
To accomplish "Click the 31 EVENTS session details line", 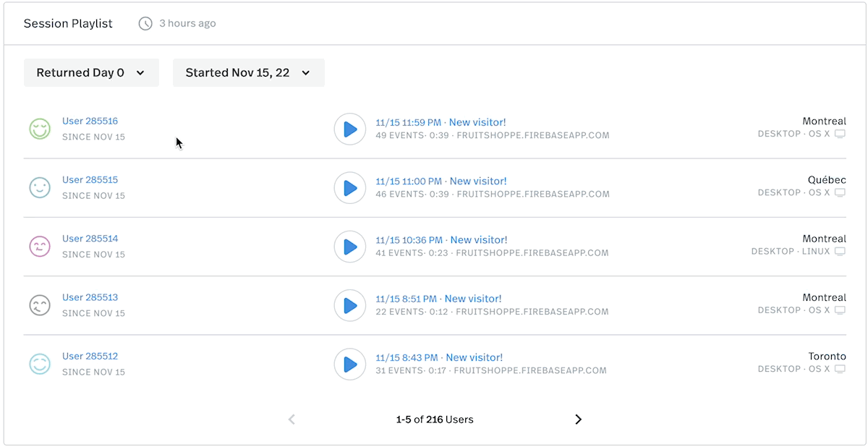I will [x=491, y=370].
